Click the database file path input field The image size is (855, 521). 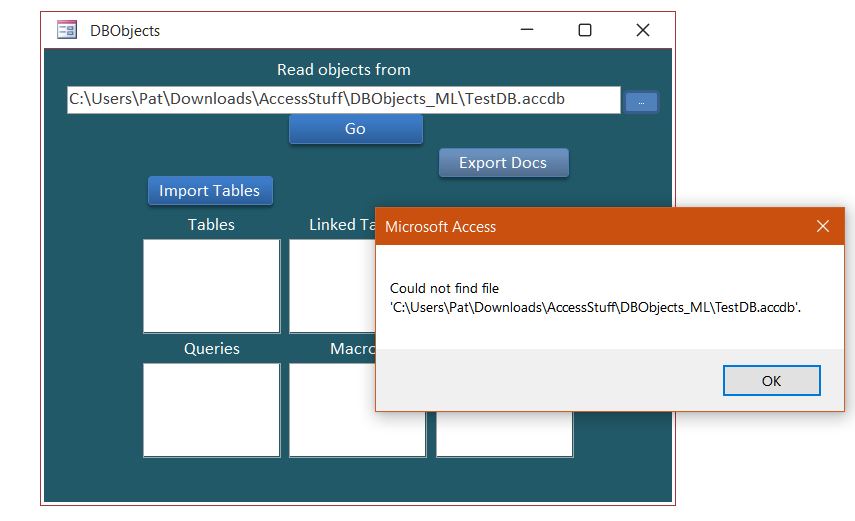click(344, 99)
